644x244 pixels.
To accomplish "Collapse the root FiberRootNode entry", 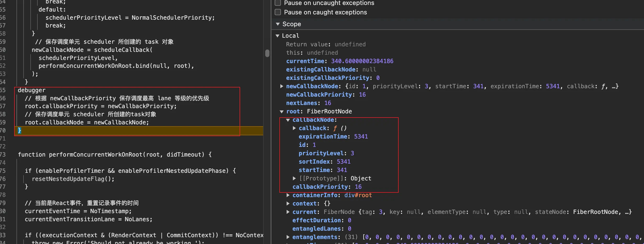I will (x=282, y=112).
